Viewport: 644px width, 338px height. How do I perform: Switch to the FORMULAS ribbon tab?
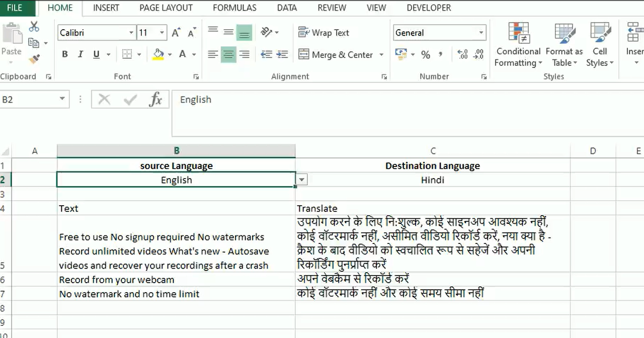[x=234, y=8]
